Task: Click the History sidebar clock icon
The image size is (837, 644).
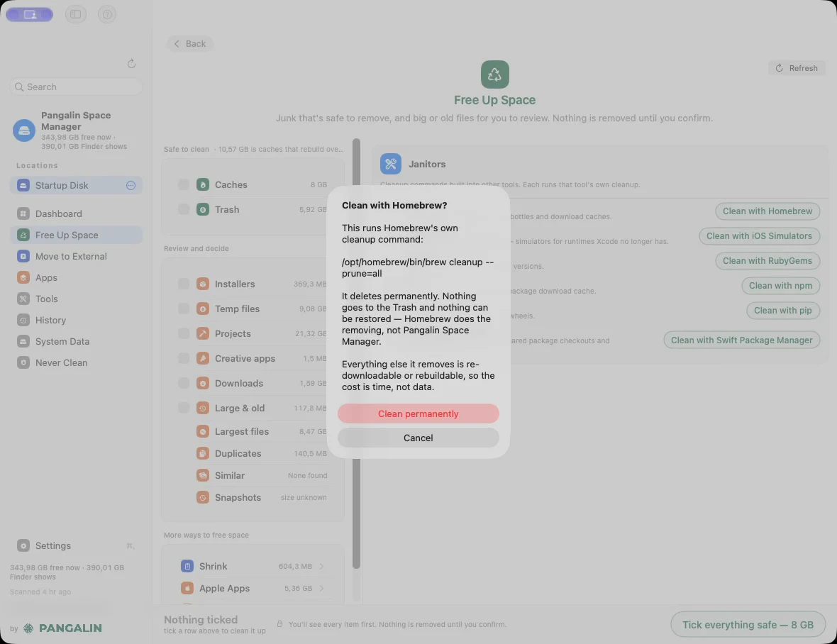Action: pyautogui.click(x=23, y=320)
